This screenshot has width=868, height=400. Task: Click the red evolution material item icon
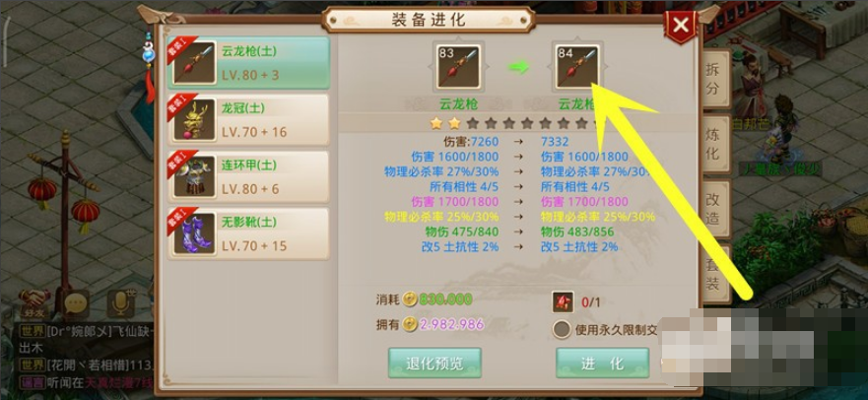pyautogui.click(x=563, y=302)
